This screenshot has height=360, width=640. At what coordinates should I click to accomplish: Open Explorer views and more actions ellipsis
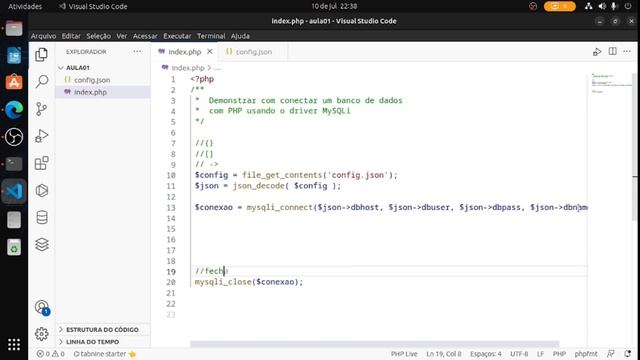137,51
